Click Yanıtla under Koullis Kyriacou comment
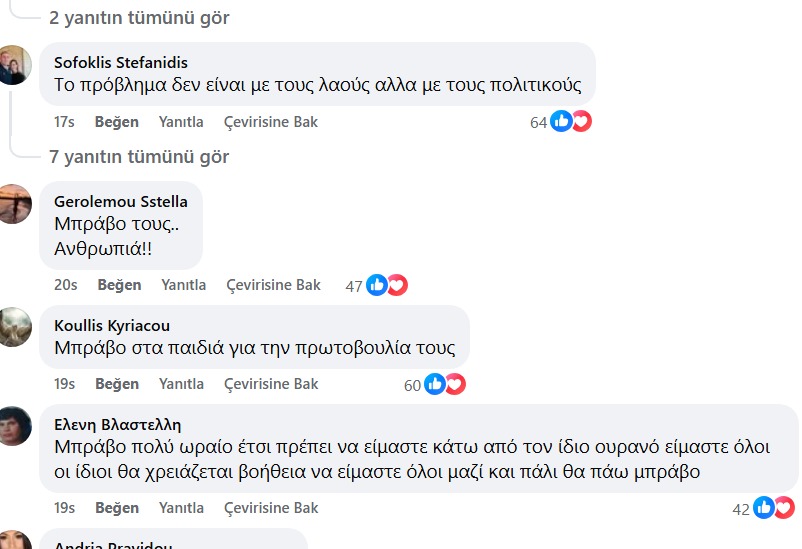This screenshot has height=549, width=802. point(181,384)
